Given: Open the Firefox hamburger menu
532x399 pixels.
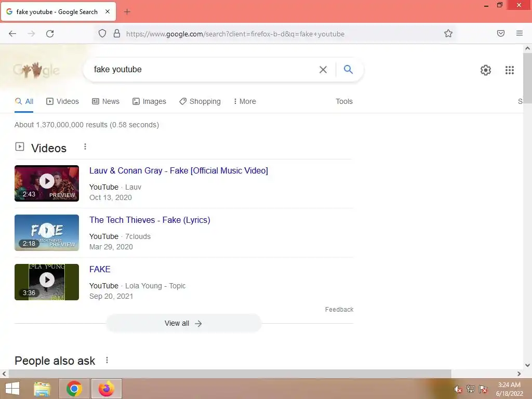Looking at the screenshot, I should (519, 33).
